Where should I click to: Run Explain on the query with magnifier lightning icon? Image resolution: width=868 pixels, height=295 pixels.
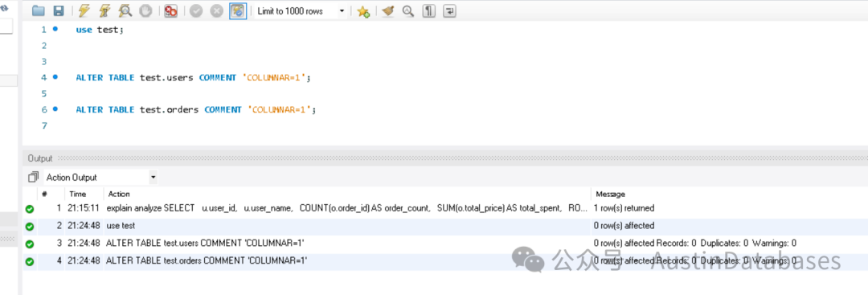click(125, 11)
